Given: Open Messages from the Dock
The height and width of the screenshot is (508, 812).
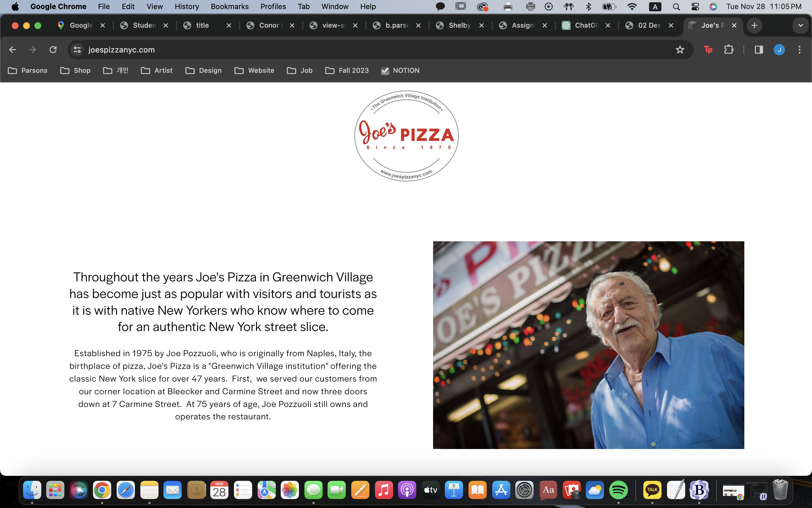Looking at the screenshot, I should tap(313, 490).
